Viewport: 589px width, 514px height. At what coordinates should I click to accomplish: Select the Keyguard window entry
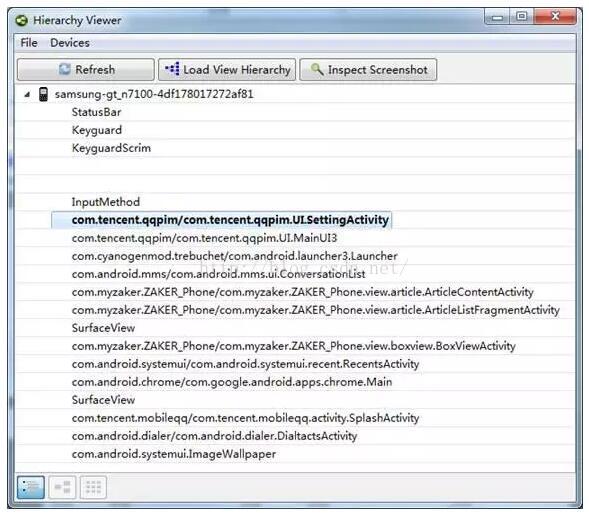97,130
